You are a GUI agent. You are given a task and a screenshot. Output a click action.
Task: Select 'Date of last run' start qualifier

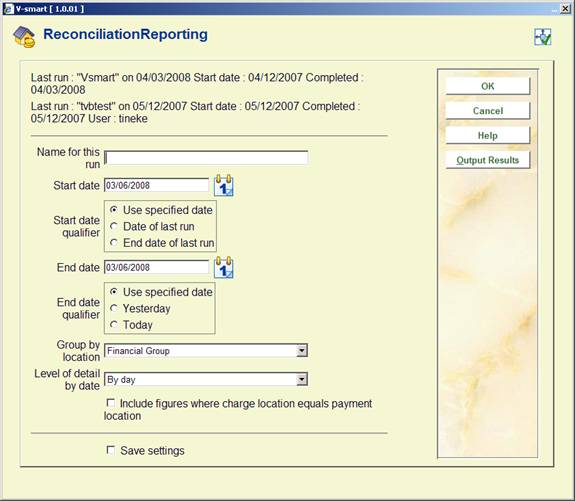tap(114, 226)
